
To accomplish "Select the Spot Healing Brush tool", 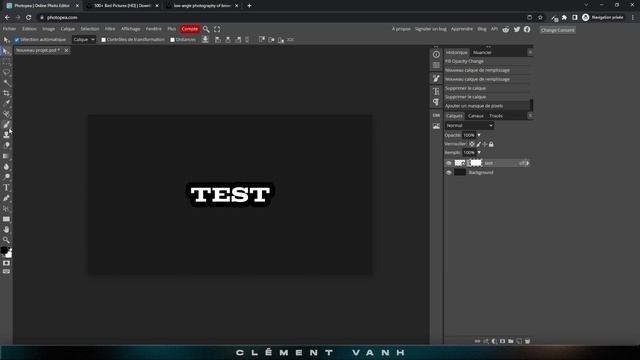I will point(6,114).
